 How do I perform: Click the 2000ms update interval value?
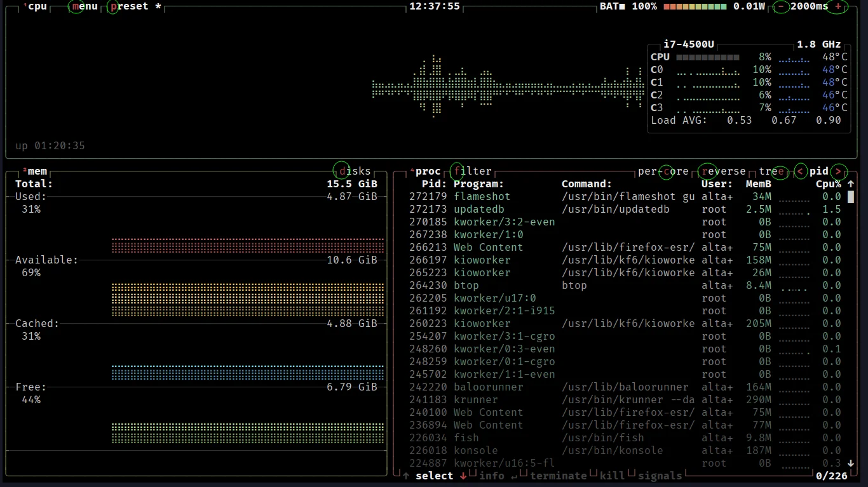pyautogui.click(x=810, y=6)
